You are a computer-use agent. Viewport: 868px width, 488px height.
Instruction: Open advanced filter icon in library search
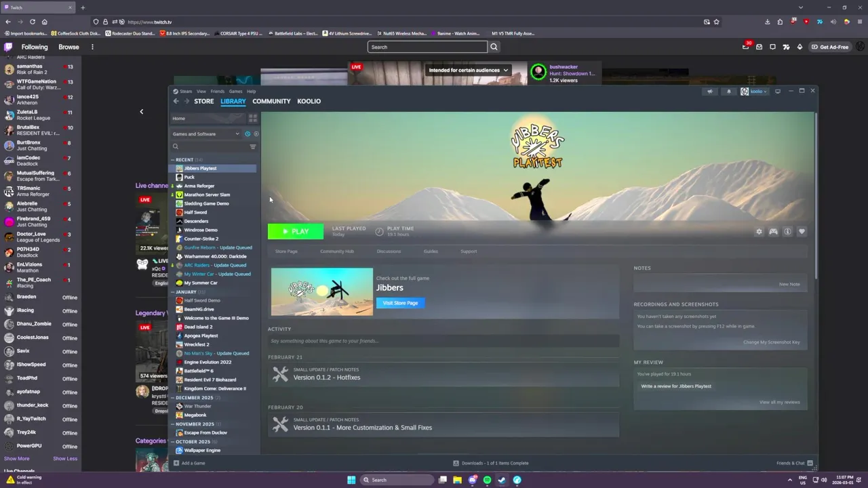click(253, 146)
